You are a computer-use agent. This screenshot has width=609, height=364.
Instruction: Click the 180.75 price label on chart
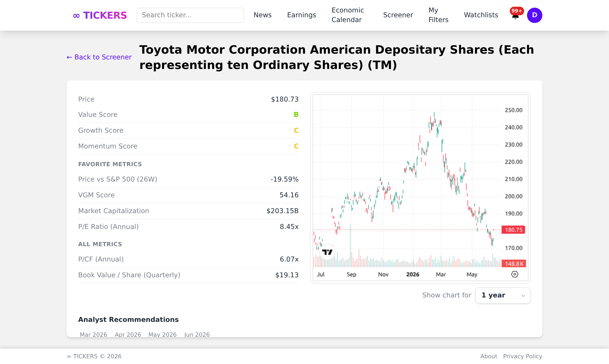point(513,230)
